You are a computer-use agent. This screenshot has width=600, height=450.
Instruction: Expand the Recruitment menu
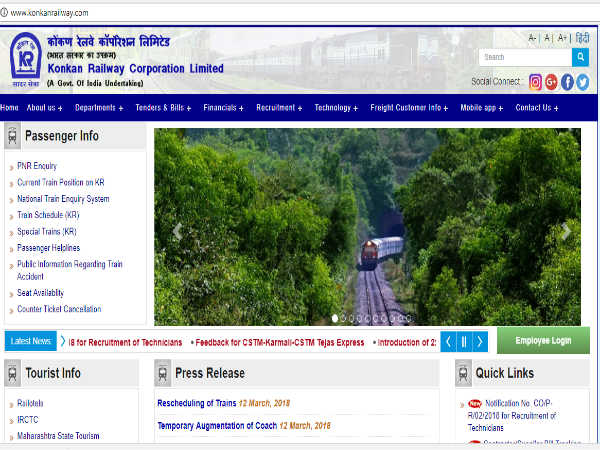[x=279, y=108]
